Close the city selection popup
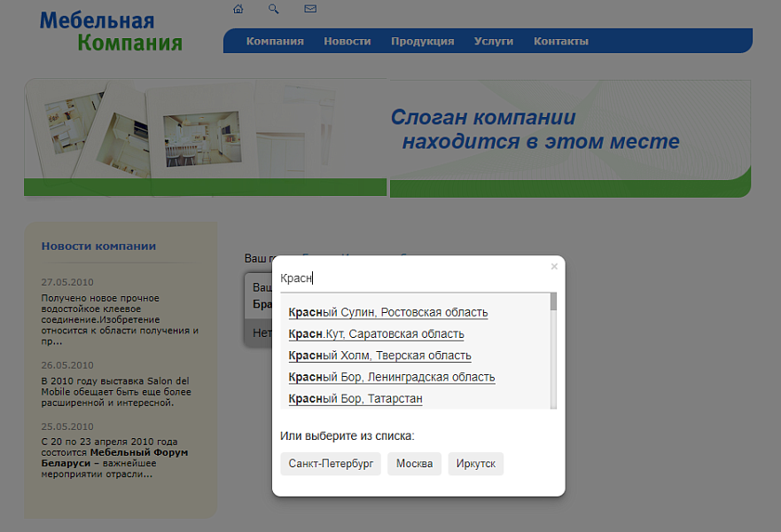This screenshot has height=532, width=781. (554, 266)
